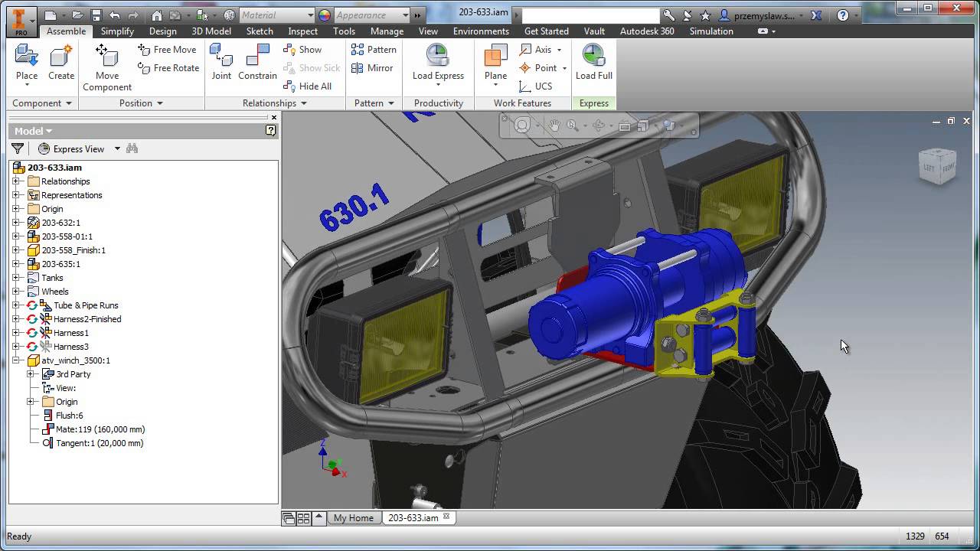The image size is (980, 551).
Task: Activate Free Rotate
Action: (168, 68)
